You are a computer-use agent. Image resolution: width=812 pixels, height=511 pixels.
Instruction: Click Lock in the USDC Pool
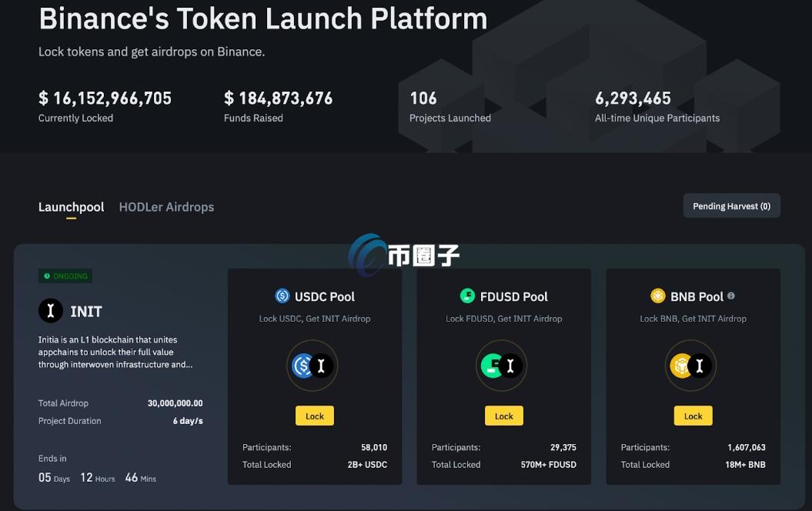(314, 416)
